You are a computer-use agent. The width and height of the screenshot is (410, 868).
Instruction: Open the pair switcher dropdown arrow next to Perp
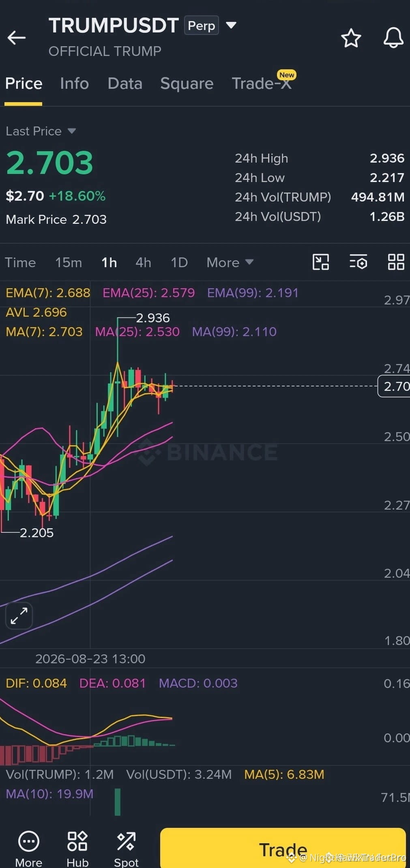[231, 25]
